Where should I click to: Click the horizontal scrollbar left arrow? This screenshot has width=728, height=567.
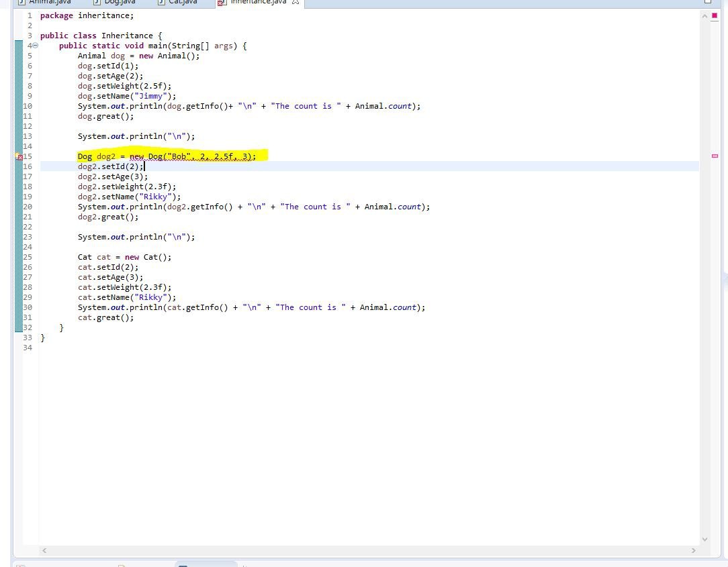point(44,551)
